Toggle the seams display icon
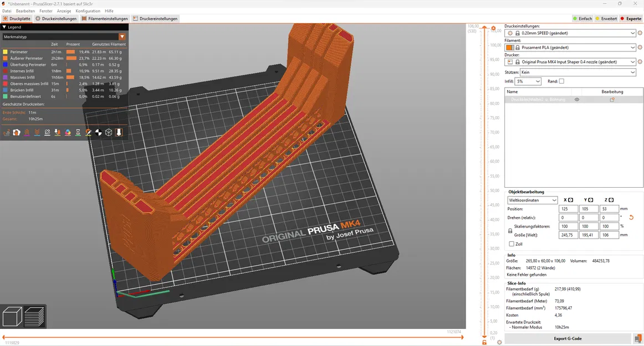This screenshot has width=644, height=346. (48, 132)
